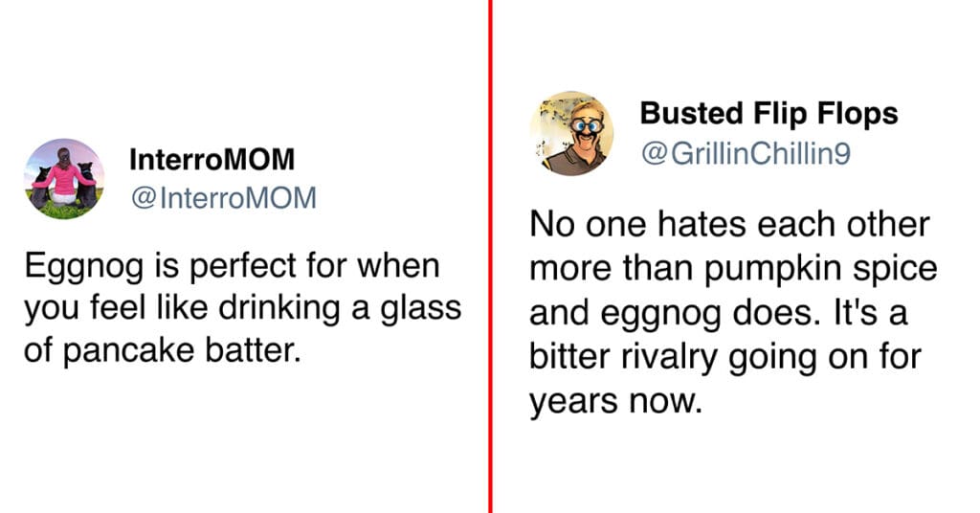Click the line "you feel like drinking a glass"
This screenshot has width=980, height=513.
pos(242,309)
